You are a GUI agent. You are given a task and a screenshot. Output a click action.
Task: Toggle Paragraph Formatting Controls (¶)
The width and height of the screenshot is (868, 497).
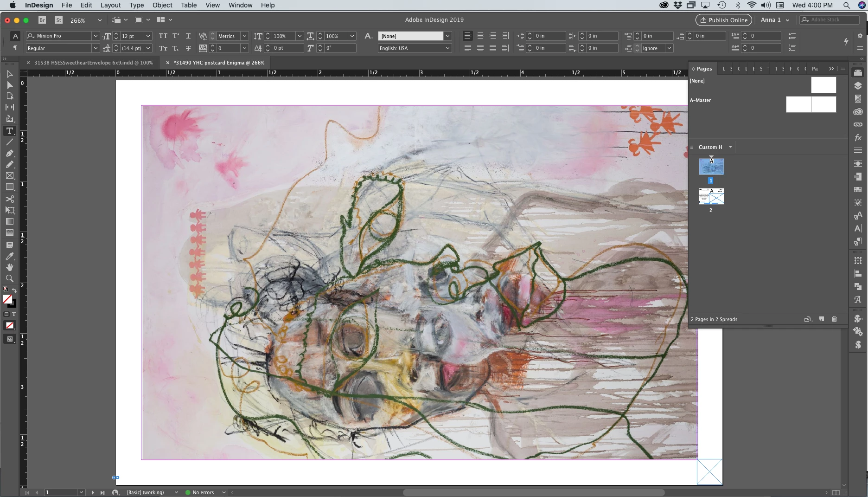pos(15,48)
